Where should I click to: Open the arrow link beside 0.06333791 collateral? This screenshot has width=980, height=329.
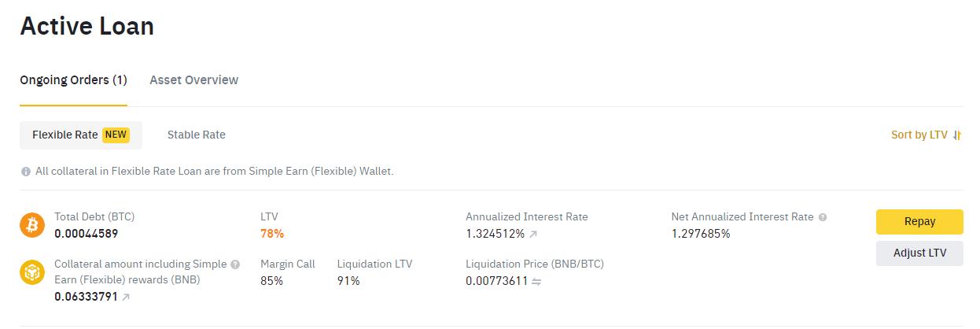coord(126,298)
